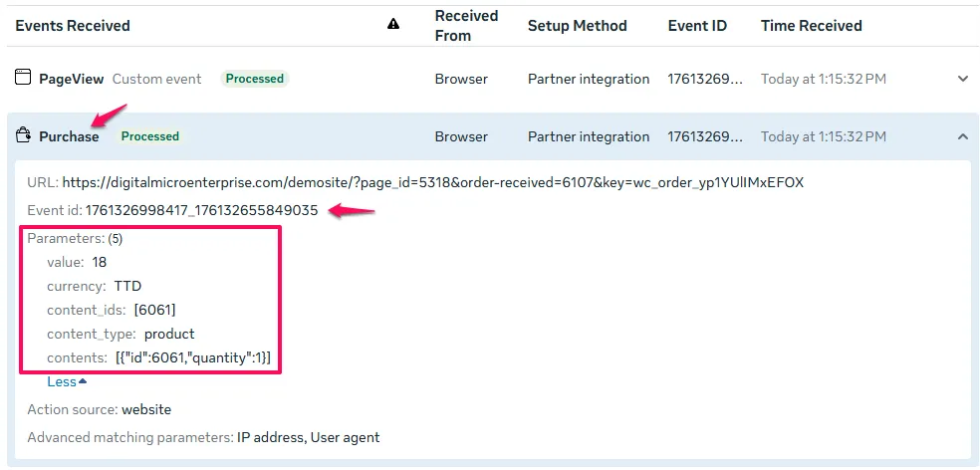Screen dimensions: 980x470
Task: Collapse the Purchase event row chevron
Action: click(x=962, y=136)
